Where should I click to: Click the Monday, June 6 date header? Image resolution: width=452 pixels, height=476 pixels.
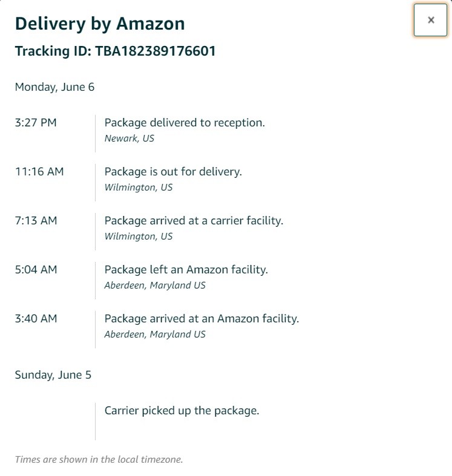click(x=54, y=87)
